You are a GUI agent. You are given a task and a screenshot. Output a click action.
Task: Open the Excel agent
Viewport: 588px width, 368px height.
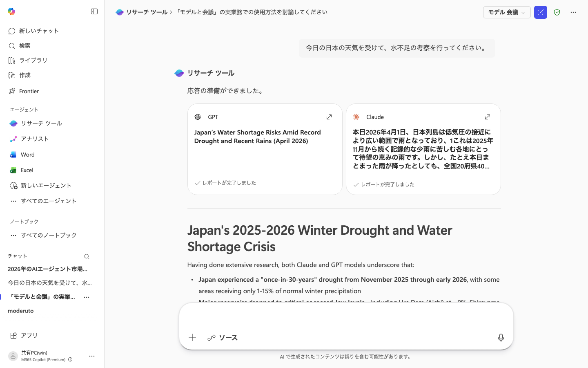point(27,170)
